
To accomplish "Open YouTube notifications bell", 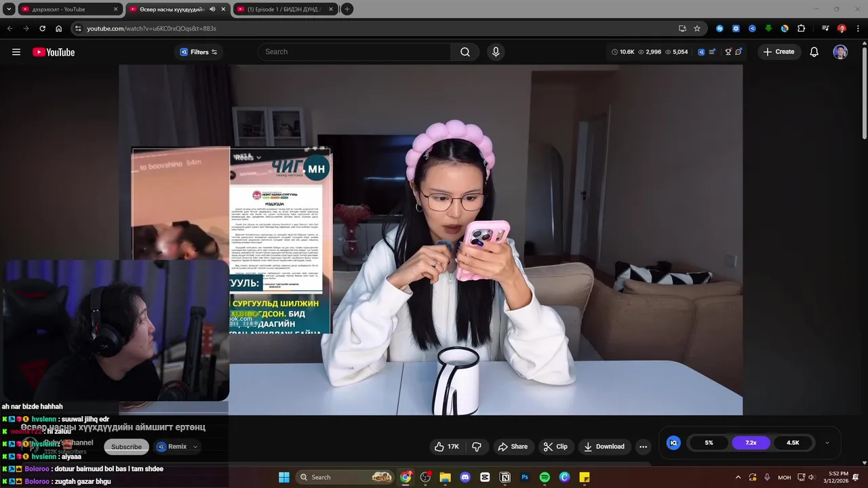I will pyautogui.click(x=814, y=52).
